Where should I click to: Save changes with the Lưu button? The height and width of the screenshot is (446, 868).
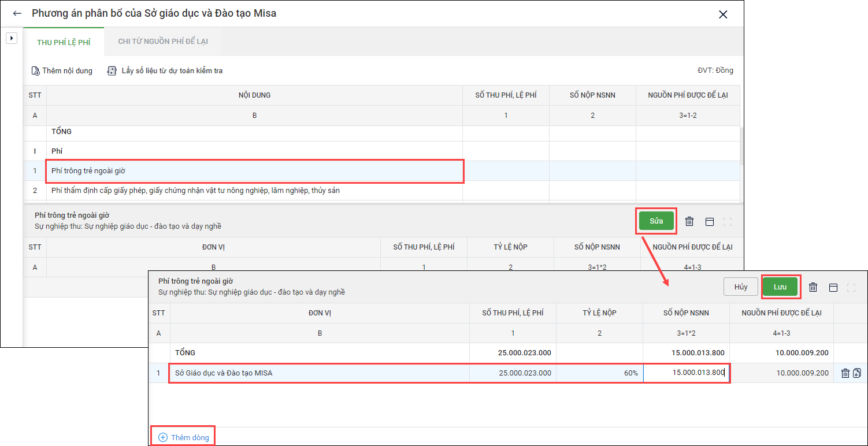click(780, 287)
